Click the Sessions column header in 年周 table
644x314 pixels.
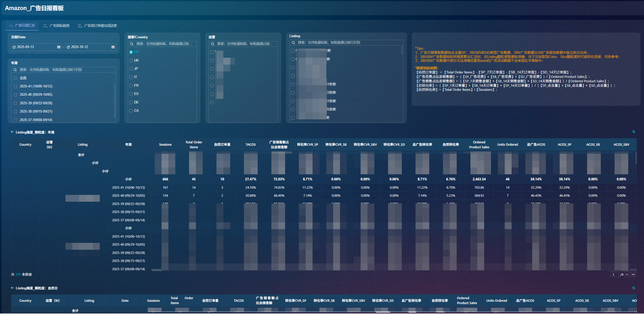(165, 145)
